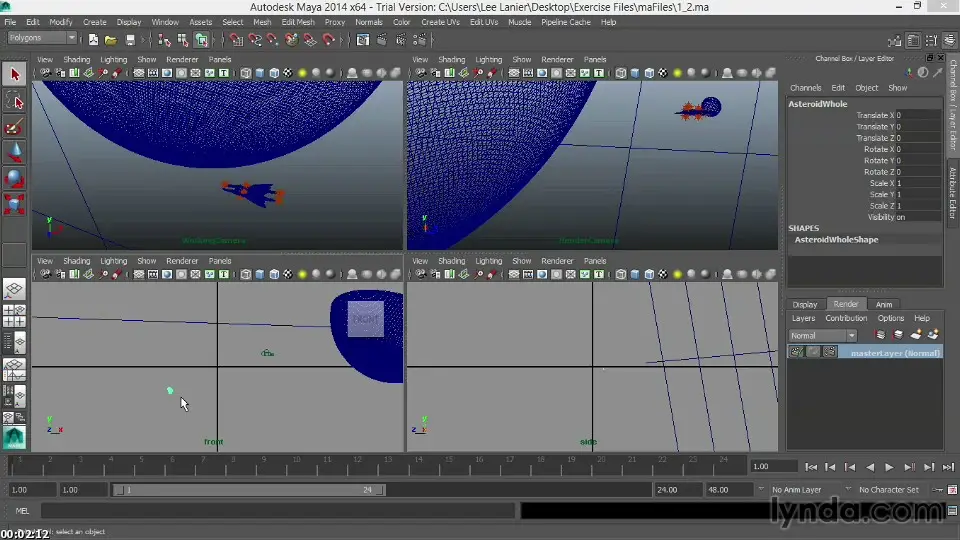The height and width of the screenshot is (540, 960).
Task: Toggle wireframe display in top-left viewport
Action: click(x=246, y=73)
